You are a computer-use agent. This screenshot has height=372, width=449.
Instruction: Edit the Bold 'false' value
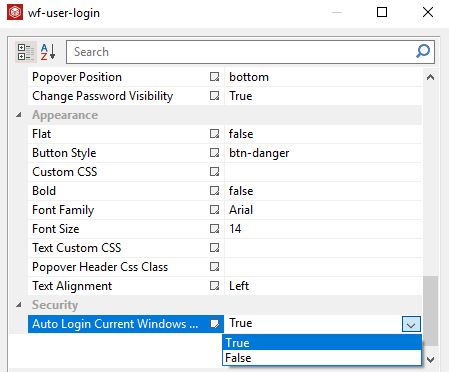[x=323, y=191]
